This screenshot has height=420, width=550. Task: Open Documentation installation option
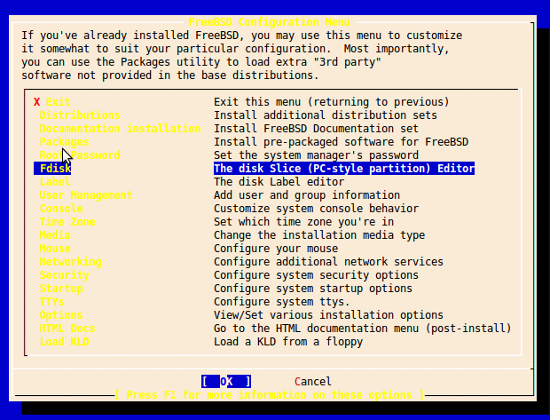120,128
